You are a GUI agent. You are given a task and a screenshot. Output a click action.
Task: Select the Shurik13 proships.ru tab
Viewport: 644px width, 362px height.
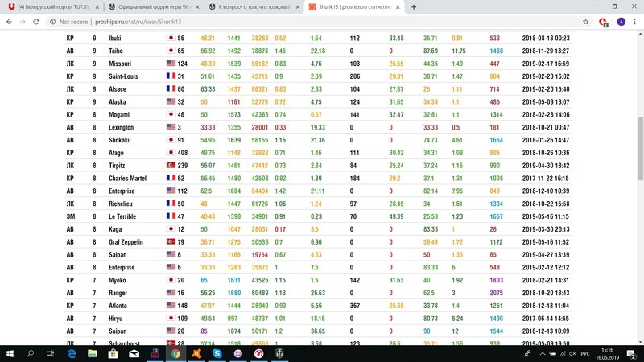[353, 7]
